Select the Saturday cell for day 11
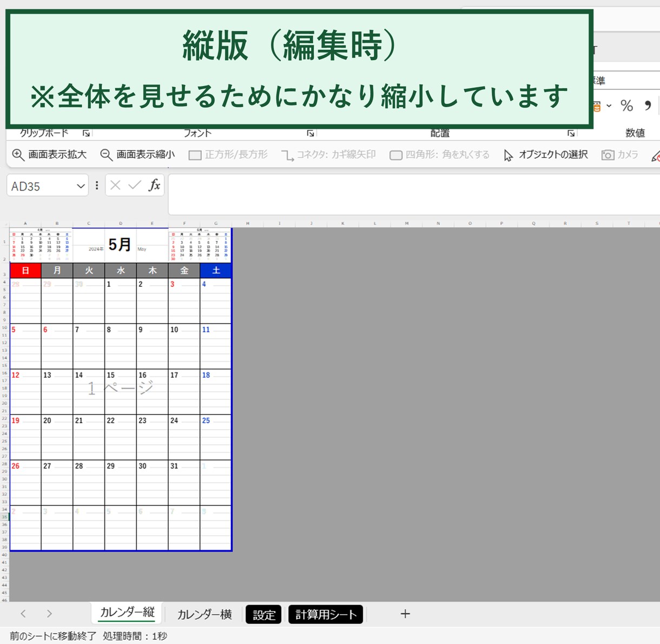The width and height of the screenshot is (660, 644). tap(216, 346)
